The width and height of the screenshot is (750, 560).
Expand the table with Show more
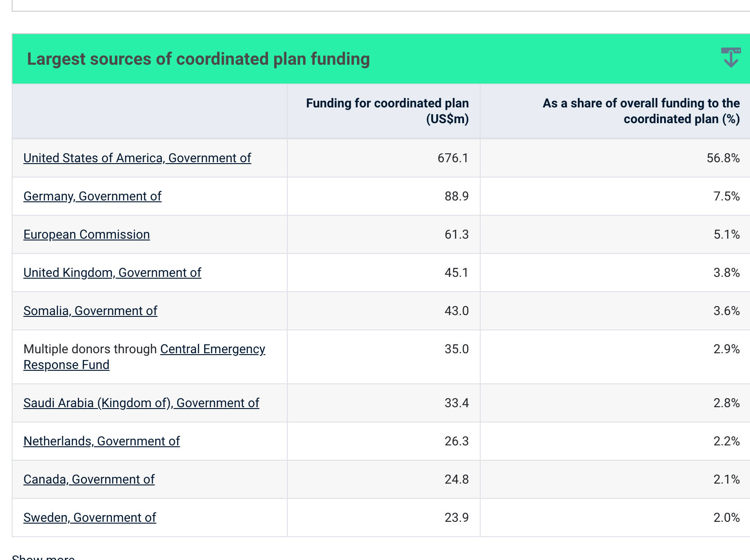coord(43,557)
